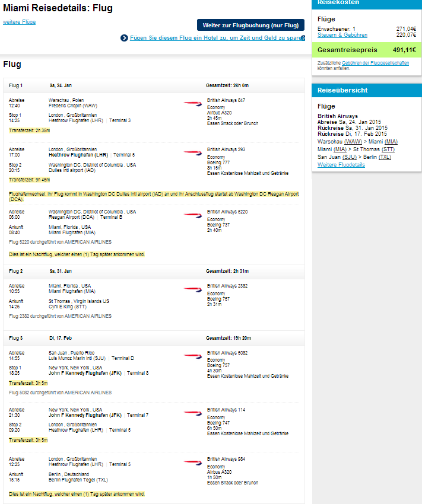Click the British Airways logo for flight 114
This screenshot has width=422, height=504.
coord(193,413)
